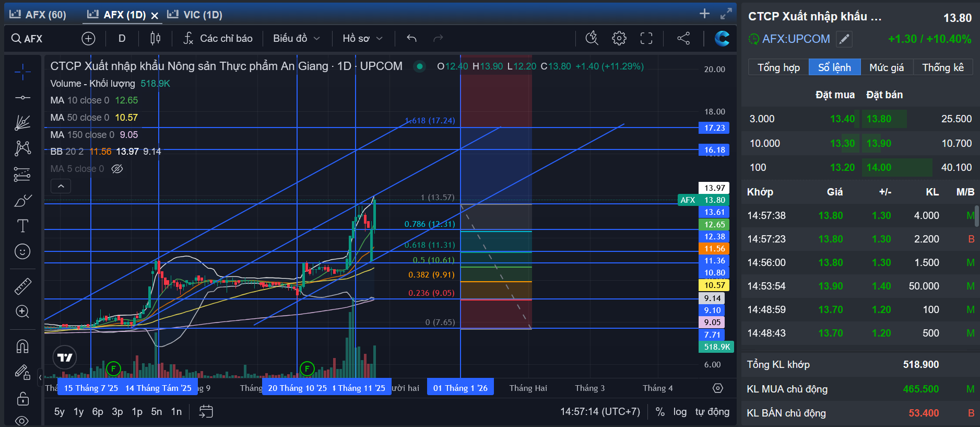Set chart range to 6p

click(x=98, y=412)
